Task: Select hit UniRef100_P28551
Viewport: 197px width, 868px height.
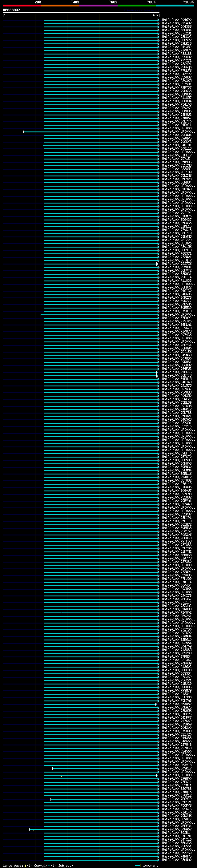Action: [176, 846]
